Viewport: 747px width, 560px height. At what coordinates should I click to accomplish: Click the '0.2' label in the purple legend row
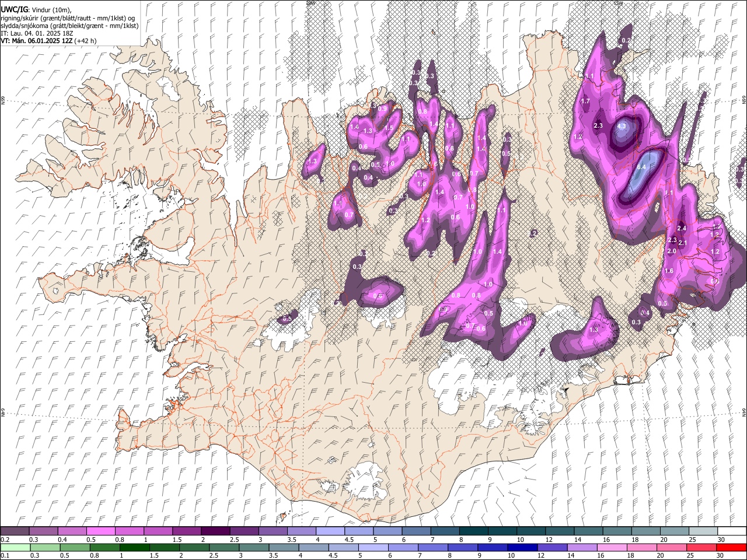click(x=5, y=540)
